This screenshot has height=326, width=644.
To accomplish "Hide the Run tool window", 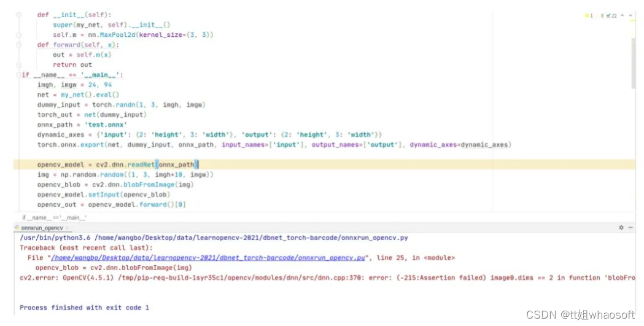I will pyautogui.click(x=630, y=227).
